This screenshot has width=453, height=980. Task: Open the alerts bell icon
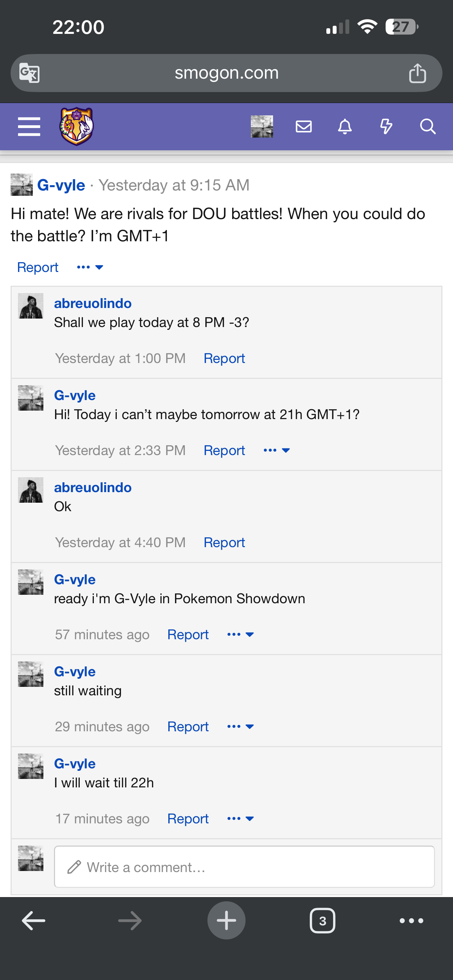(x=345, y=126)
